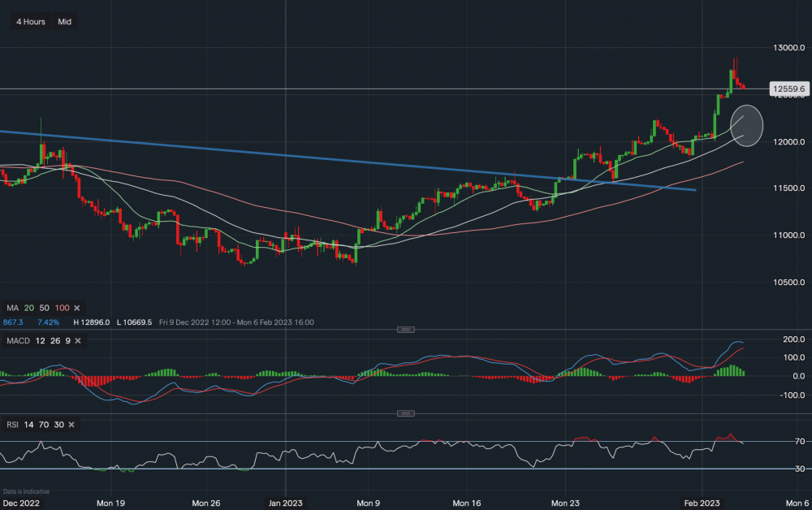The image size is (812, 510).
Task: Click the RSI 14 period value
Action: coord(28,425)
